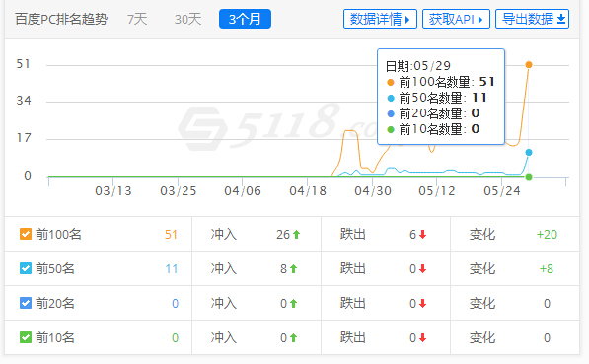Click the dark blue legend dot for 前20名数量
589x364 pixels.
[391, 113]
